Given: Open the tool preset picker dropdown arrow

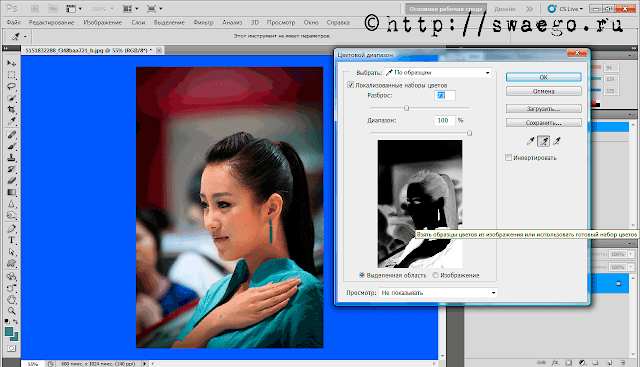Looking at the screenshot, I should coord(25,37).
